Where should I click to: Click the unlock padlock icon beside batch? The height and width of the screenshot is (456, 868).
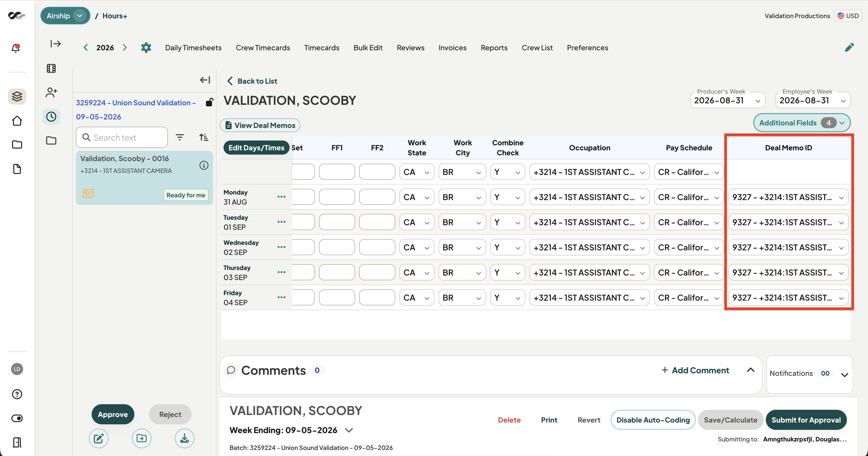[209, 102]
